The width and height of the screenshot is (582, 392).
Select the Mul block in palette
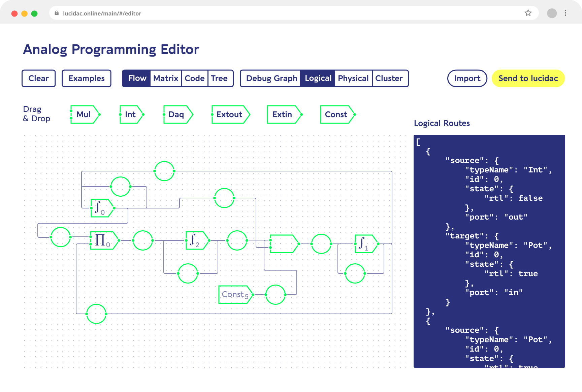point(85,115)
